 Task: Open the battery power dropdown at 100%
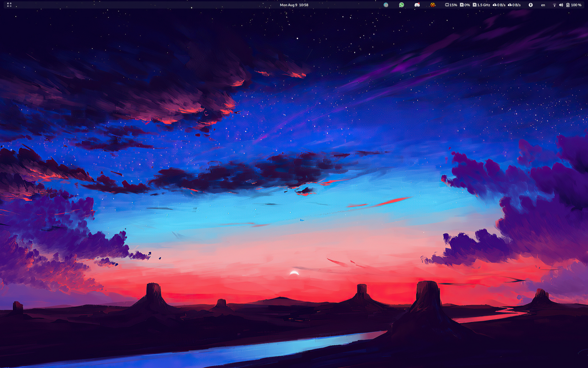(x=574, y=5)
